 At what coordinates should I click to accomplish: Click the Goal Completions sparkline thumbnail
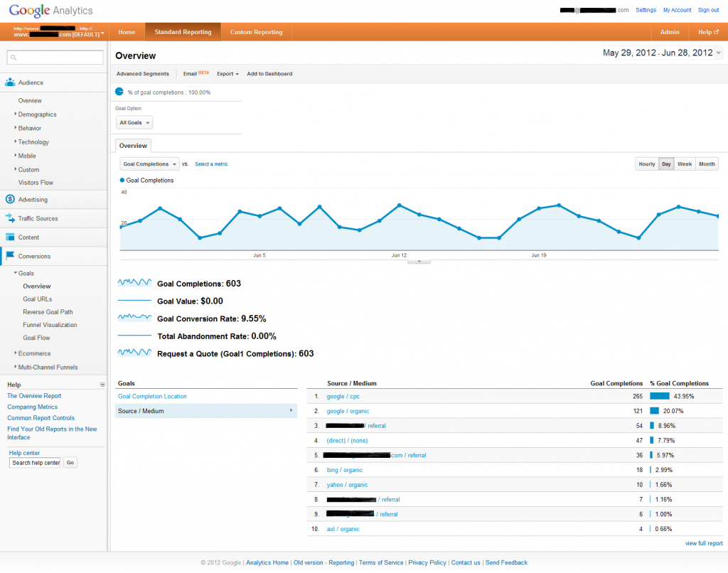pyautogui.click(x=134, y=282)
